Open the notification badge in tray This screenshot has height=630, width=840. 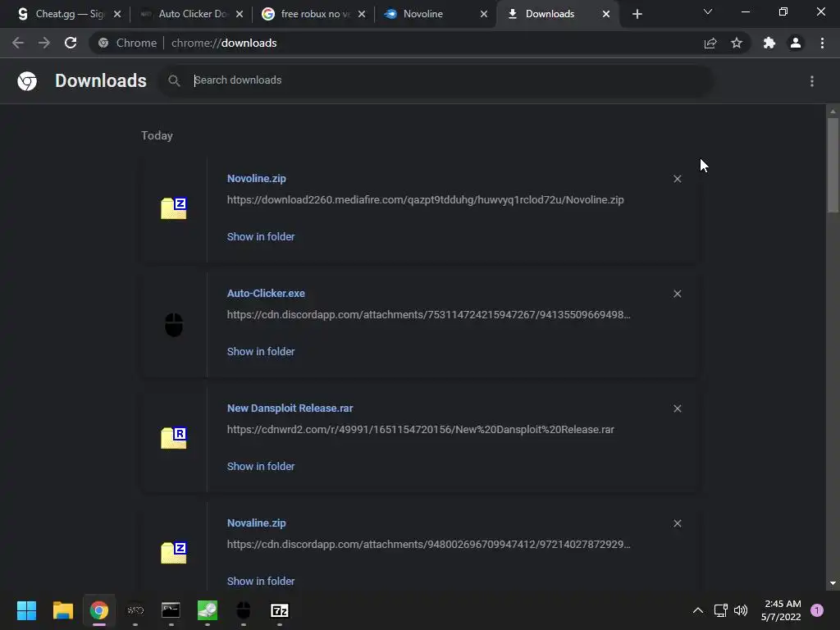(817, 610)
